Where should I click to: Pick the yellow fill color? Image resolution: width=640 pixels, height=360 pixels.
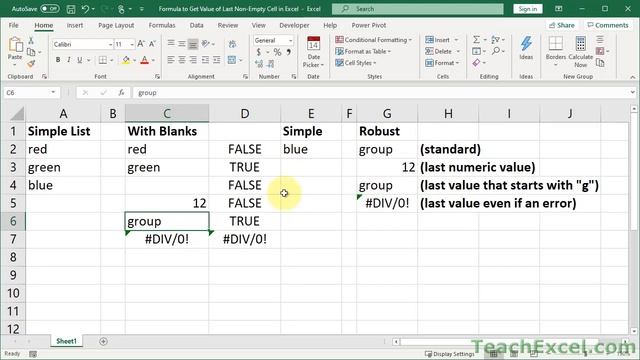coord(126,60)
